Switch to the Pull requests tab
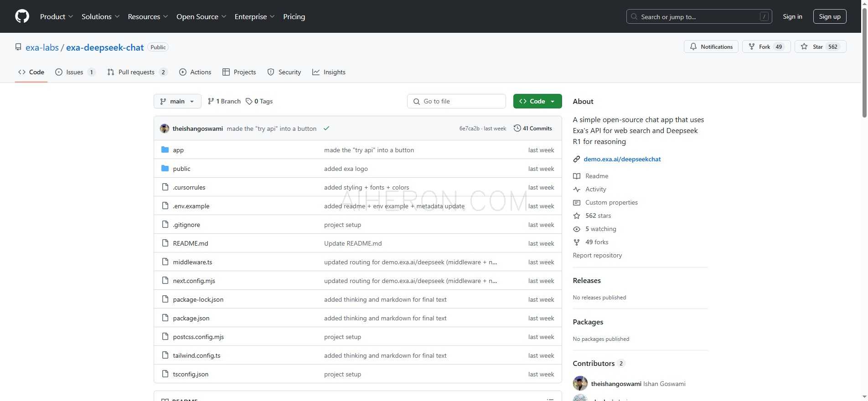This screenshot has width=868, height=401. pos(137,72)
